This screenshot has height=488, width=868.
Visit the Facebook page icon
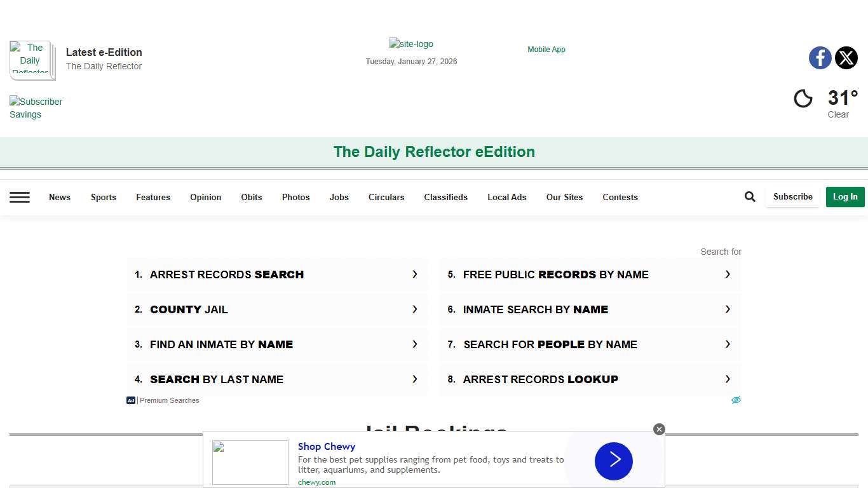(820, 58)
